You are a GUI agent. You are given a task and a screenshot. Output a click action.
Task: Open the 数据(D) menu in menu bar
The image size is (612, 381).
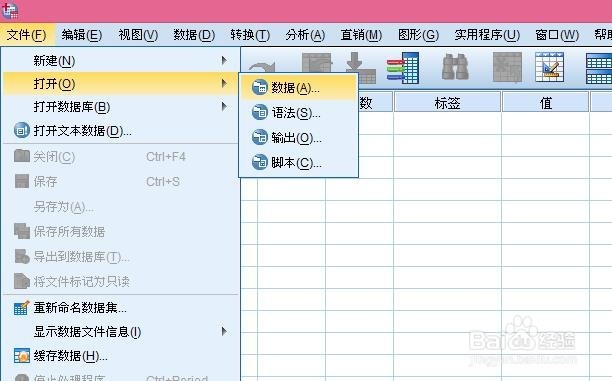click(x=194, y=35)
